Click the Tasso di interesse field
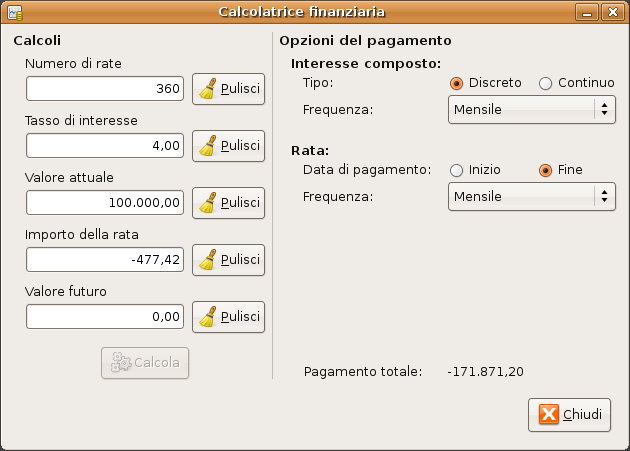 105,146
